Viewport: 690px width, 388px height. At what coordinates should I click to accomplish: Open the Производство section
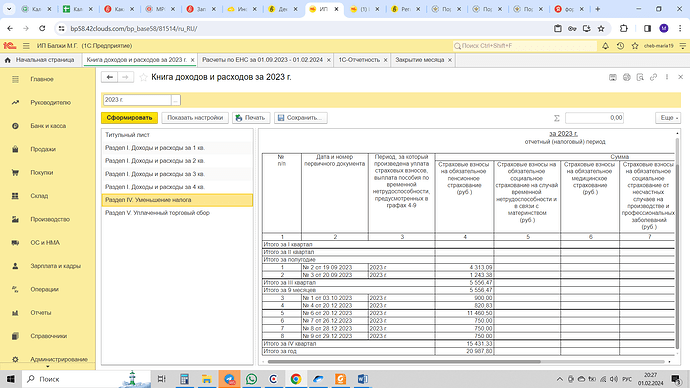point(50,219)
